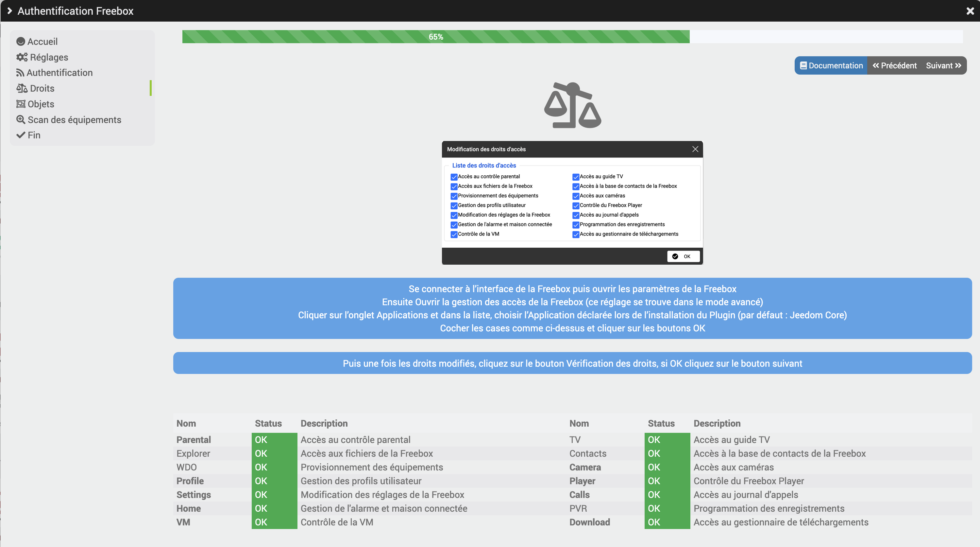Click the description Contrôle du Freebox Player in table
980x547 pixels.
click(749, 481)
